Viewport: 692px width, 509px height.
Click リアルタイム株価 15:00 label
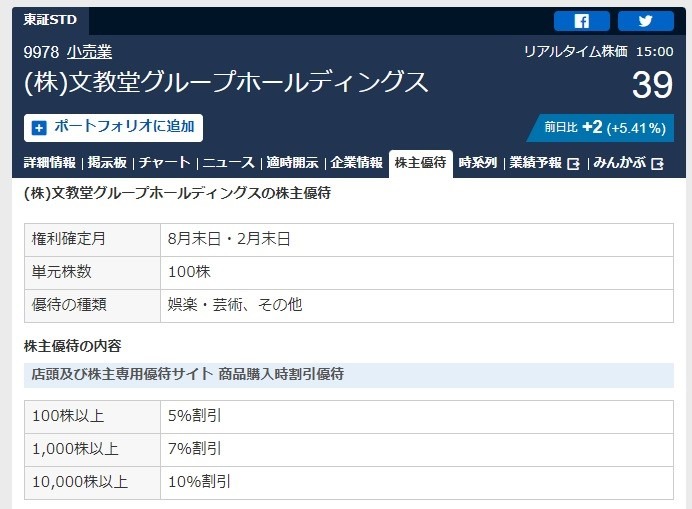click(598, 52)
